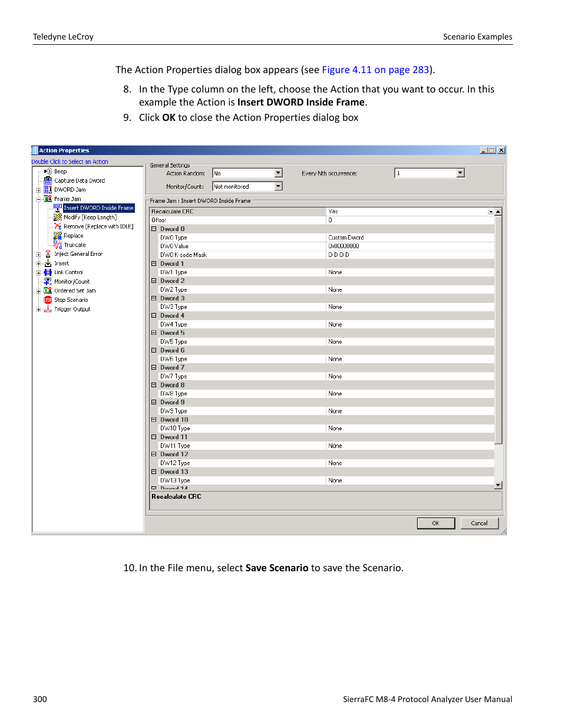Screen dimensions: 562x728
Task: Expand the Ordered Set Jam node
Action: click(38, 291)
